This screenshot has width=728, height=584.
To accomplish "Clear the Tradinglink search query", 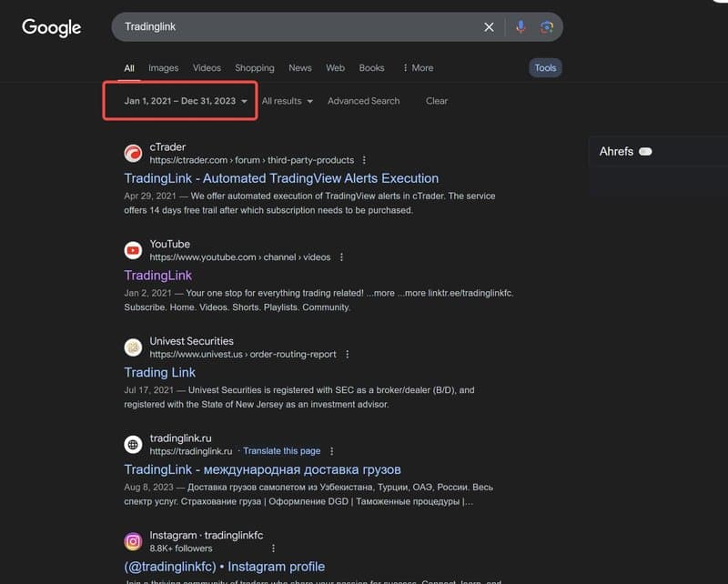I will click(489, 27).
